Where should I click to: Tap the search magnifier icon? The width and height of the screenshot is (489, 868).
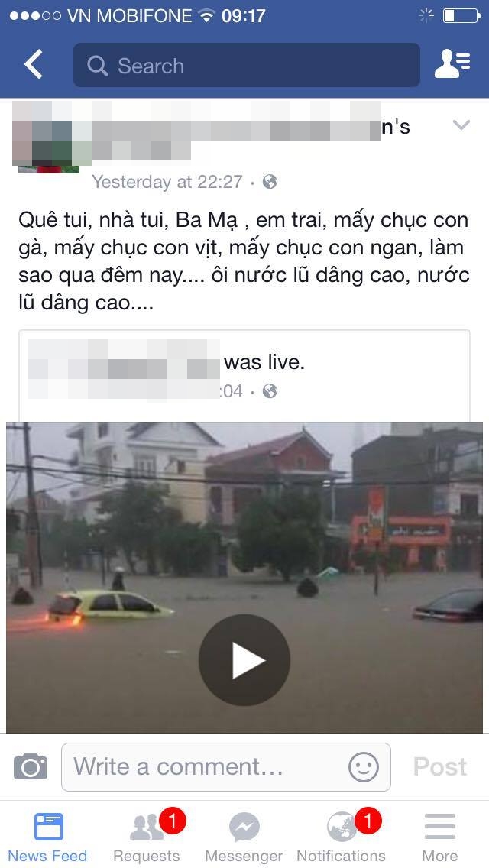(98, 66)
